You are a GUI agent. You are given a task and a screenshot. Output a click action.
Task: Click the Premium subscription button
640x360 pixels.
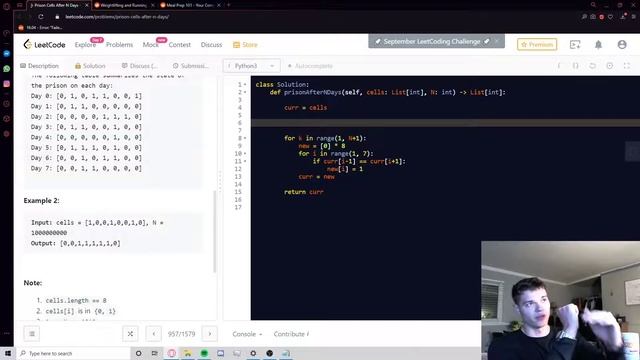537,44
